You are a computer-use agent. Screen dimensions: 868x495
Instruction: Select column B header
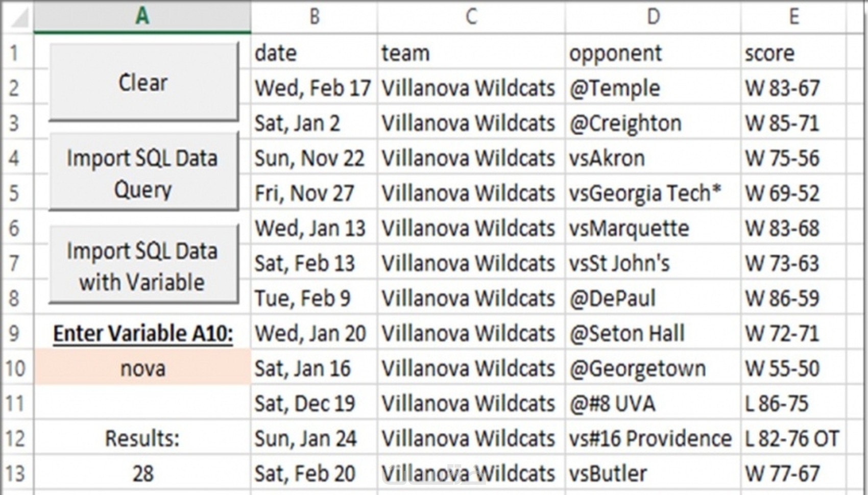pos(314,17)
